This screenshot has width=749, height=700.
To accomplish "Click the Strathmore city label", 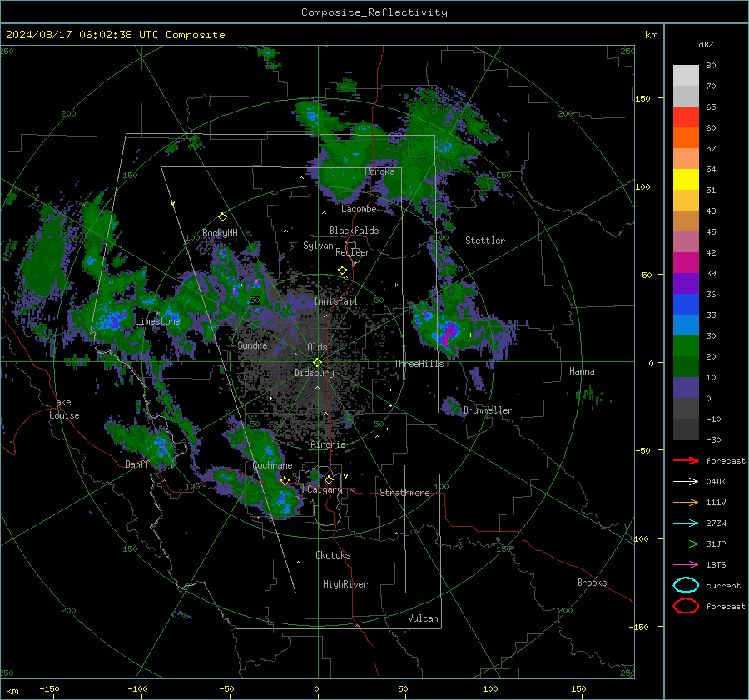I will pos(404,493).
